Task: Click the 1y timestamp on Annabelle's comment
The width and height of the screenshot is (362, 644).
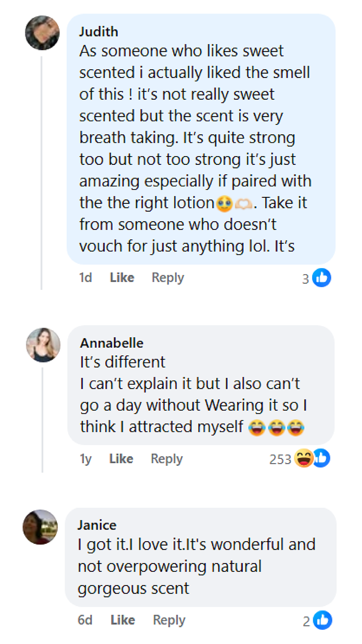Action: click(x=85, y=459)
